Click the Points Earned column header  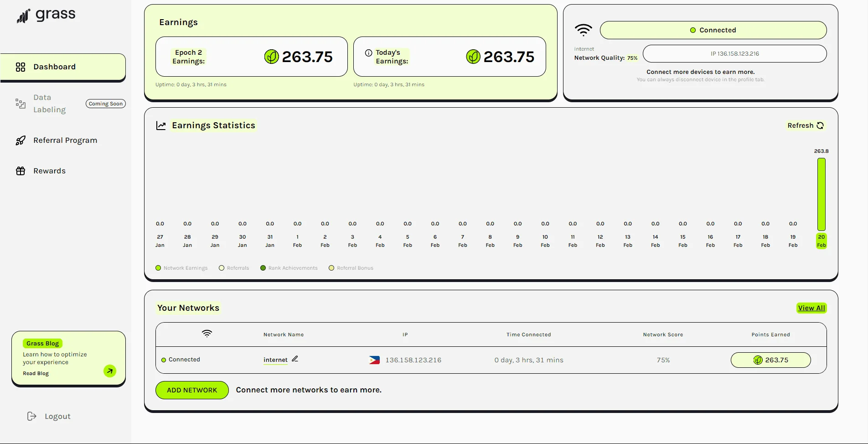771,334
